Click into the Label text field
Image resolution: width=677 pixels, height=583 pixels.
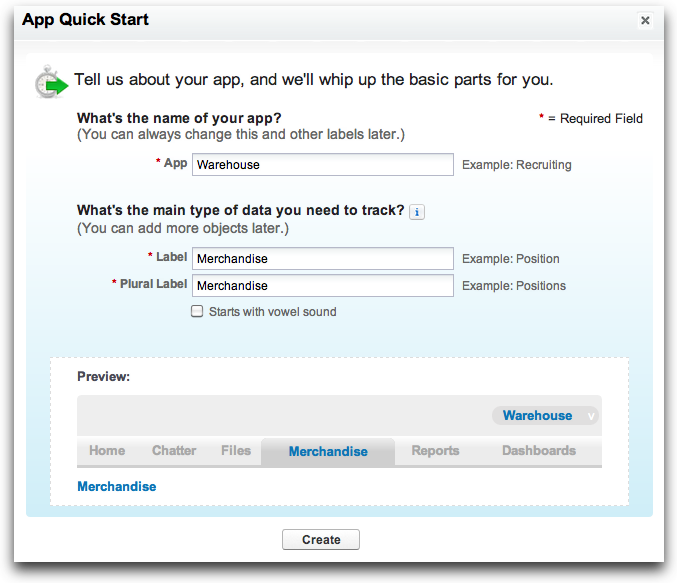tap(323, 259)
